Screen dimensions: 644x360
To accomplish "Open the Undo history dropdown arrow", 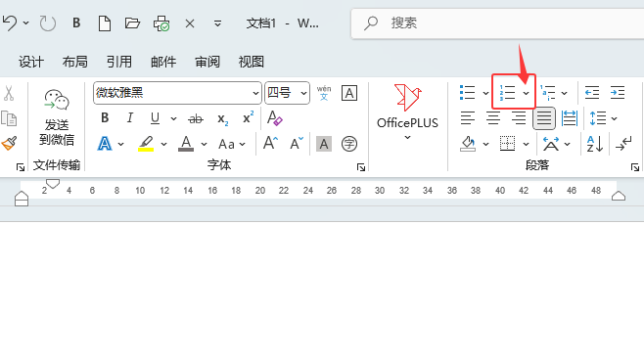I will [x=25, y=22].
